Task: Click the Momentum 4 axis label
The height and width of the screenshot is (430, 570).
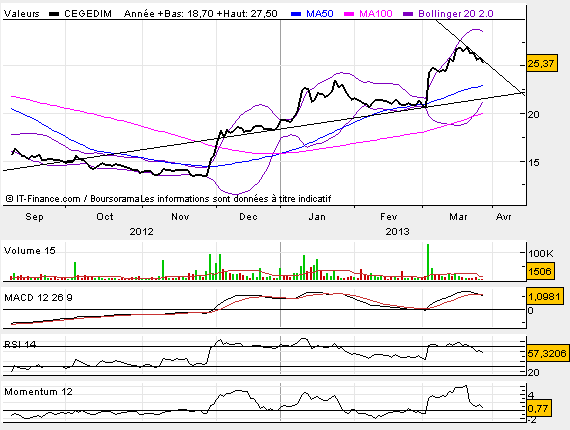Action: [531, 395]
